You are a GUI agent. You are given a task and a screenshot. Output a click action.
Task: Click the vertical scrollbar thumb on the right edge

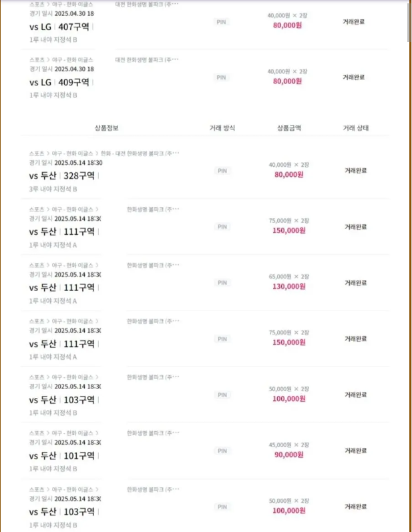(x=409, y=23)
